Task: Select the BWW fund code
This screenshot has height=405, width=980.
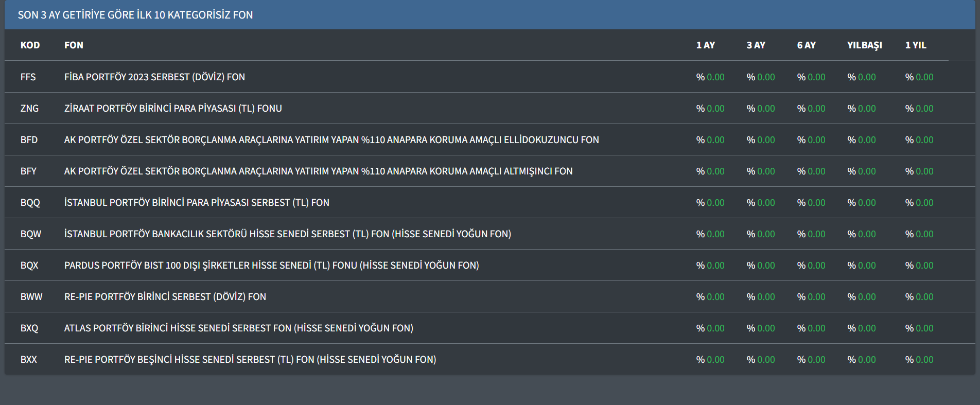Action: point(31,297)
